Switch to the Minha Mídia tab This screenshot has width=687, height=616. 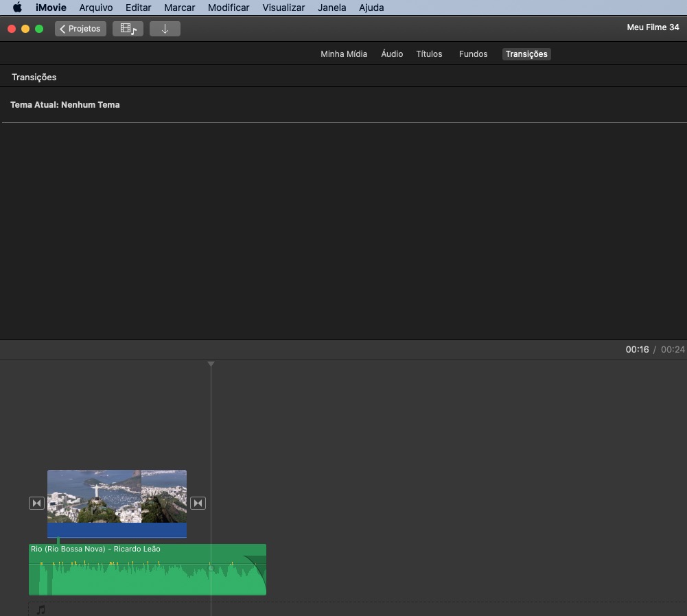point(343,54)
